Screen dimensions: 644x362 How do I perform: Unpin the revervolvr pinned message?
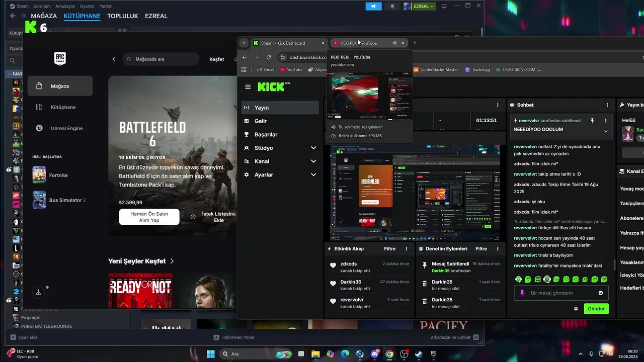pos(592,121)
